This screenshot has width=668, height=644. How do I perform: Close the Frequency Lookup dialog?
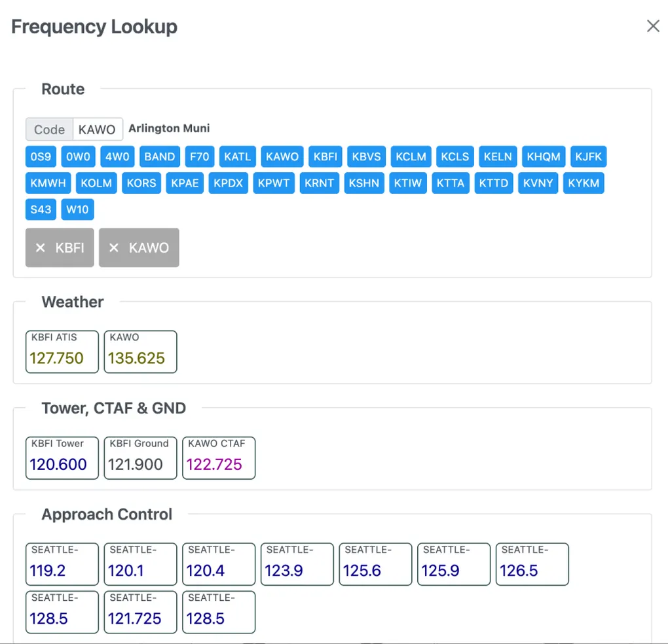(653, 26)
